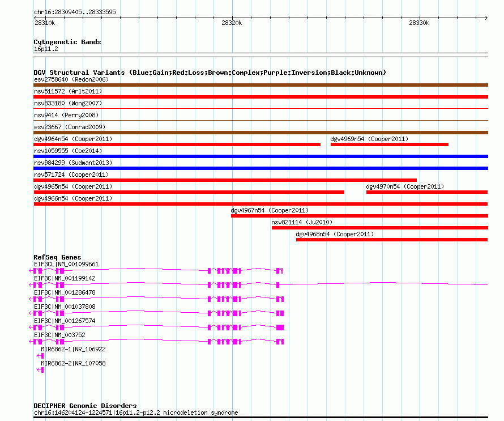
Task: Select the EIF3C|NM_003752 transcript label
Action: tap(59, 335)
